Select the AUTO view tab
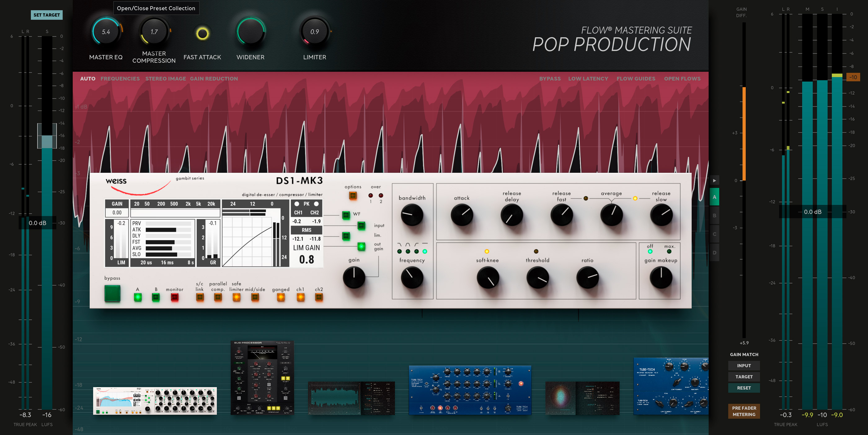868x435 pixels. tap(88, 78)
